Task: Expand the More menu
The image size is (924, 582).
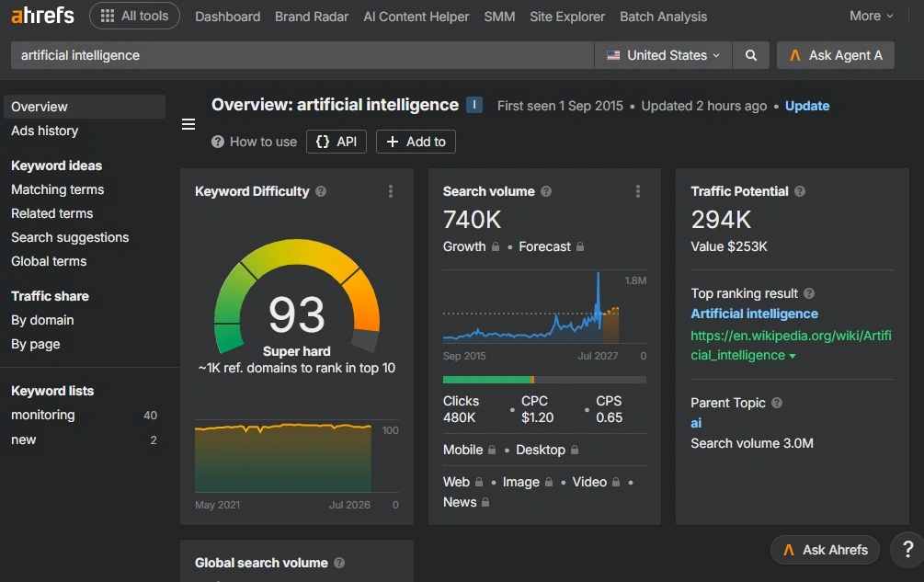Action: click(x=871, y=16)
